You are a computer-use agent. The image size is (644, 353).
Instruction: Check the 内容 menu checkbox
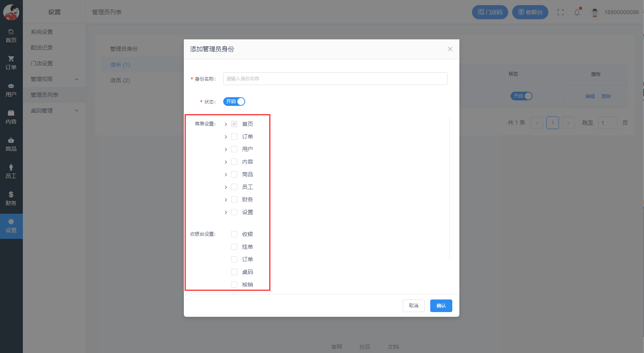pyautogui.click(x=234, y=162)
